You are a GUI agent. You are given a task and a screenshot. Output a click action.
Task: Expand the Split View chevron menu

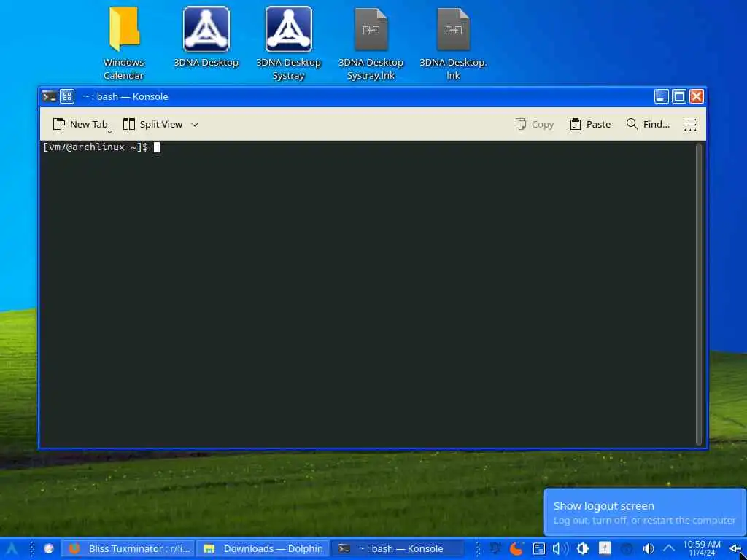[x=194, y=124]
